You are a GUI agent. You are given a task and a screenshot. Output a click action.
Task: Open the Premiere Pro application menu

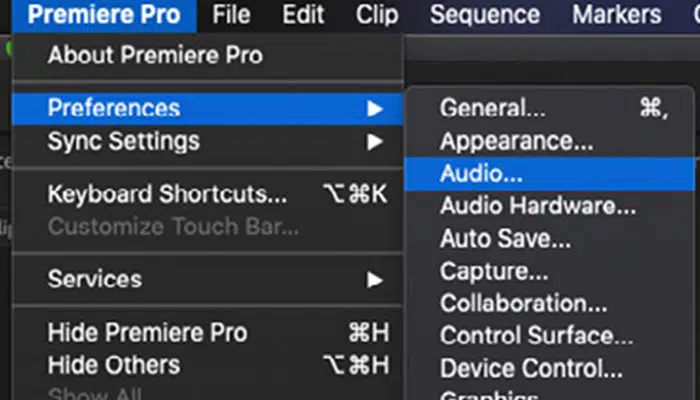[104, 15]
